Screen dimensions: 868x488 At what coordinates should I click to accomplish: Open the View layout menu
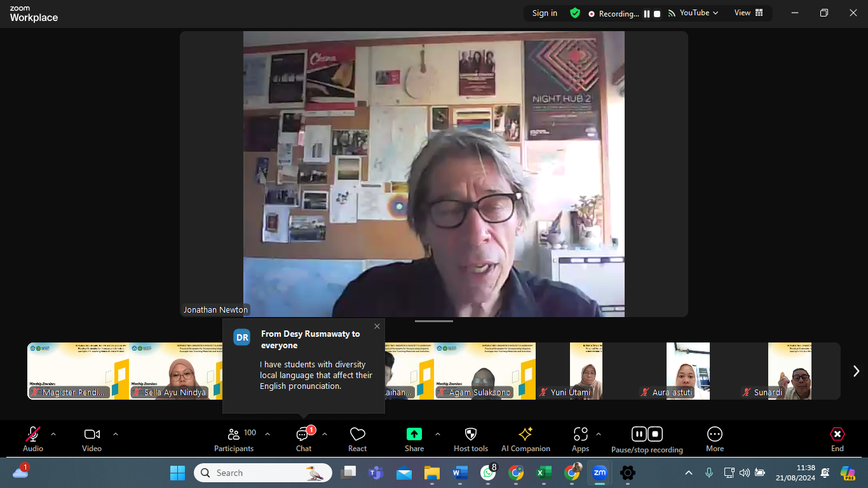click(x=749, y=13)
